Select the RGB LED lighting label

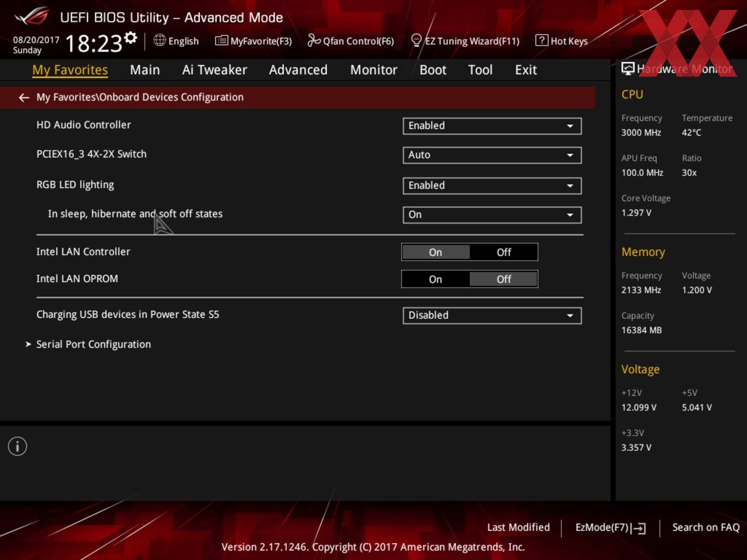pyautogui.click(x=75, y=184)
